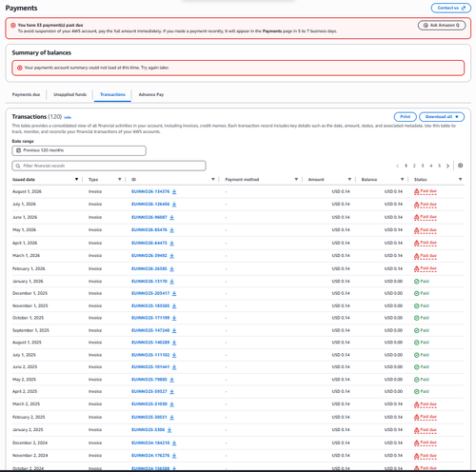Click Past due status for March 2, 2025

(426, 404)
